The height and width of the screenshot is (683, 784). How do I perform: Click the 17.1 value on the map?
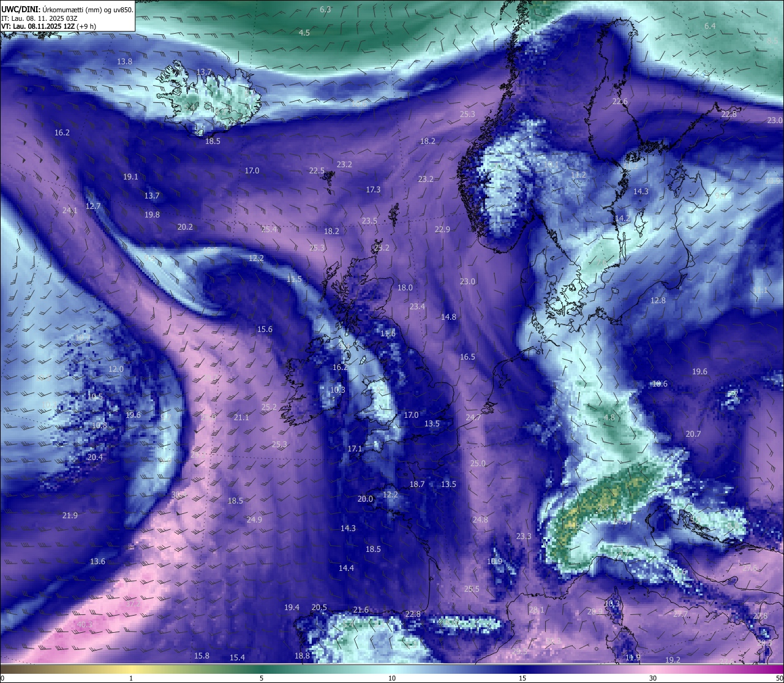355,448
